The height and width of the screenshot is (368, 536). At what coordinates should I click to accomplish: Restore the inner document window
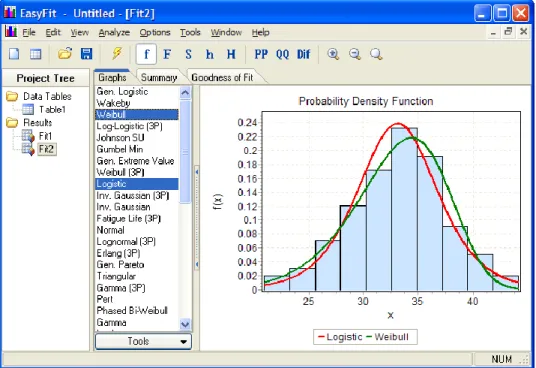pyautogui.click(x=508, y=32)
